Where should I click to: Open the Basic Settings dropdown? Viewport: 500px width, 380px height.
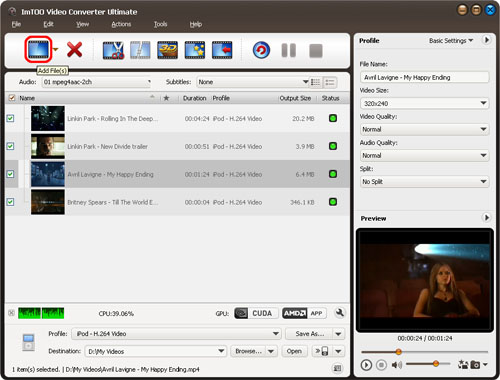click(451, 41)
